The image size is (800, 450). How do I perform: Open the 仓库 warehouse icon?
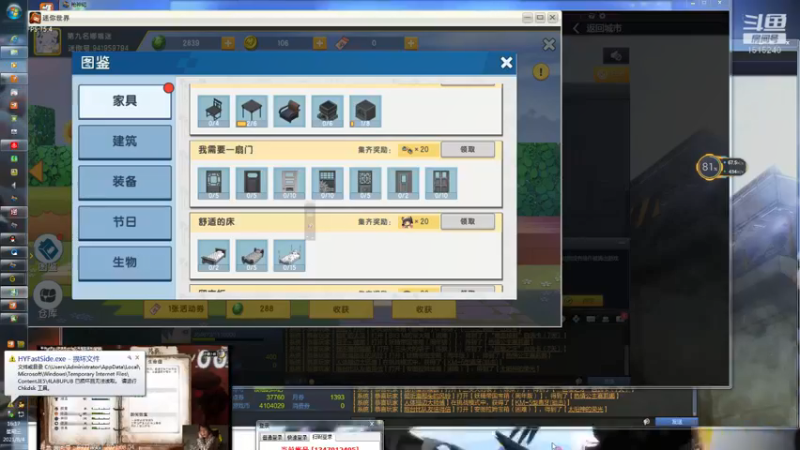(x=48, y=295)
